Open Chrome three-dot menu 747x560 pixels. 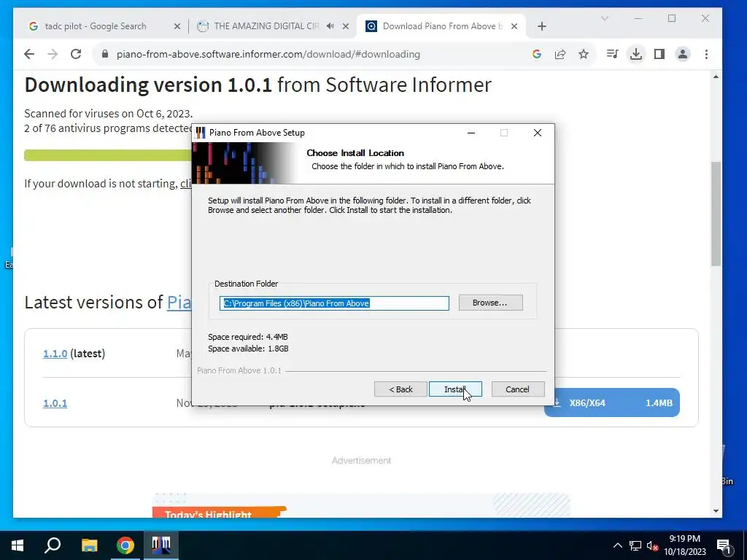(706, 54)
